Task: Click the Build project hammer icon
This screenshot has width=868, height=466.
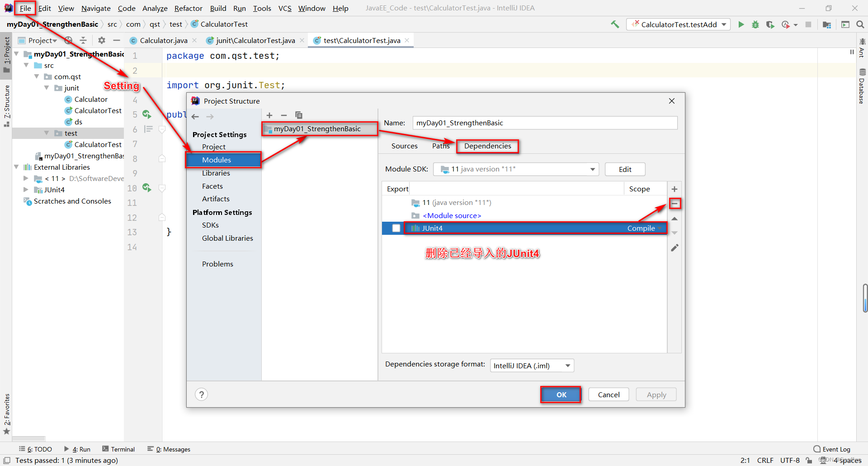Action: pos(615,24)
